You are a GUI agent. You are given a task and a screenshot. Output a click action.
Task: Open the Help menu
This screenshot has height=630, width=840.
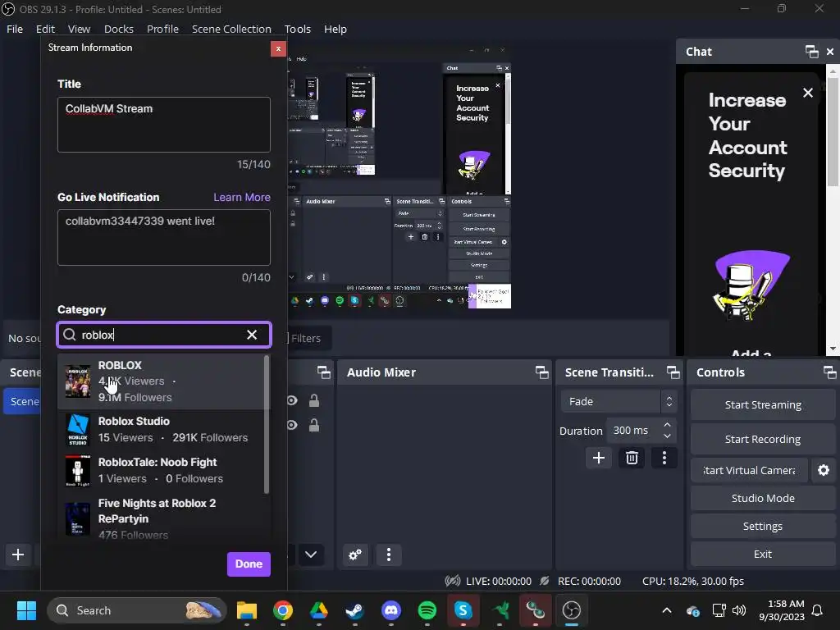(x=336, y=29)
